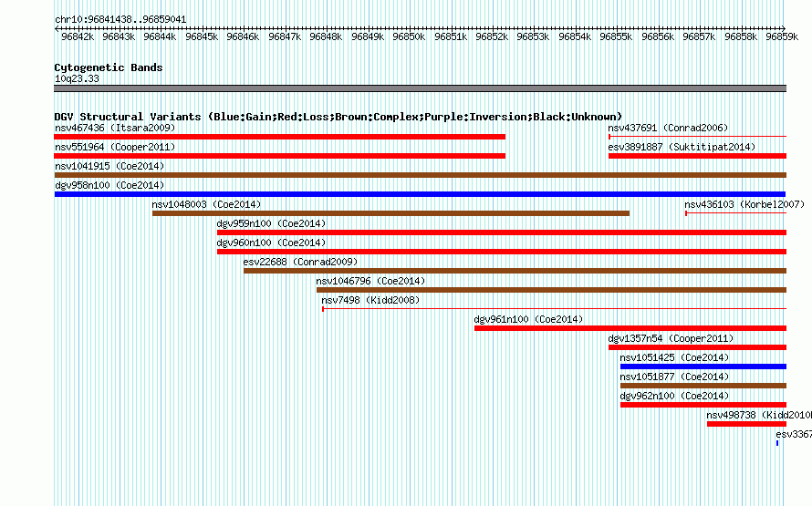Click the nsv467436 (Itsara2009) red loss bar

280,137
